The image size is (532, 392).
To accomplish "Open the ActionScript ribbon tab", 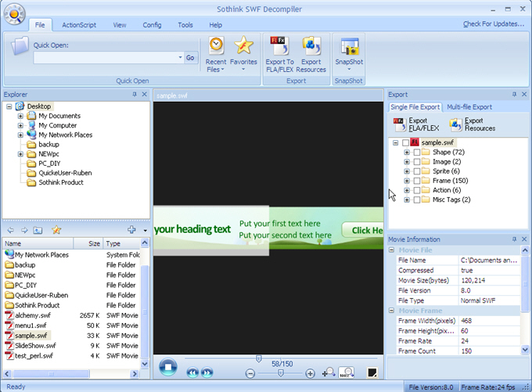I will (x=79, y=25).
